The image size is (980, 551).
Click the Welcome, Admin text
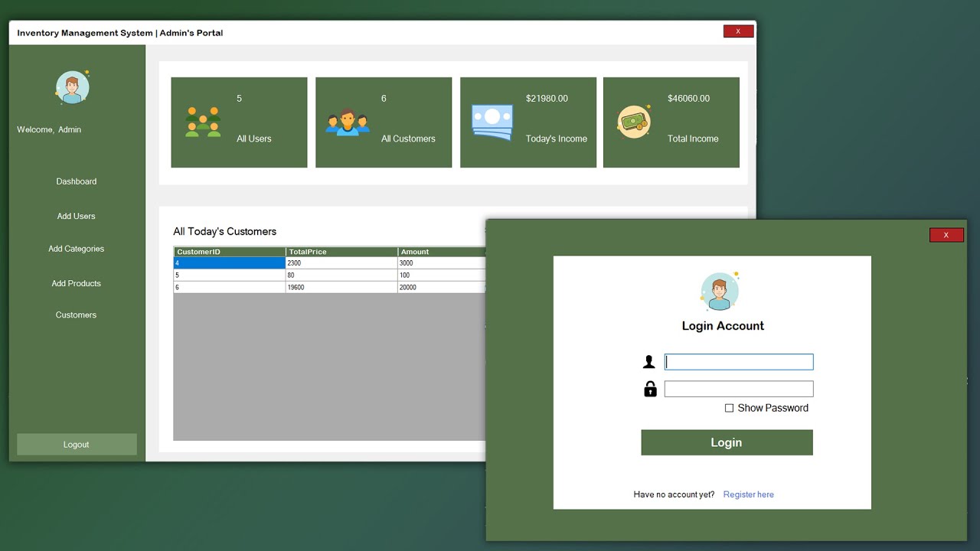(x=49, y=129)
